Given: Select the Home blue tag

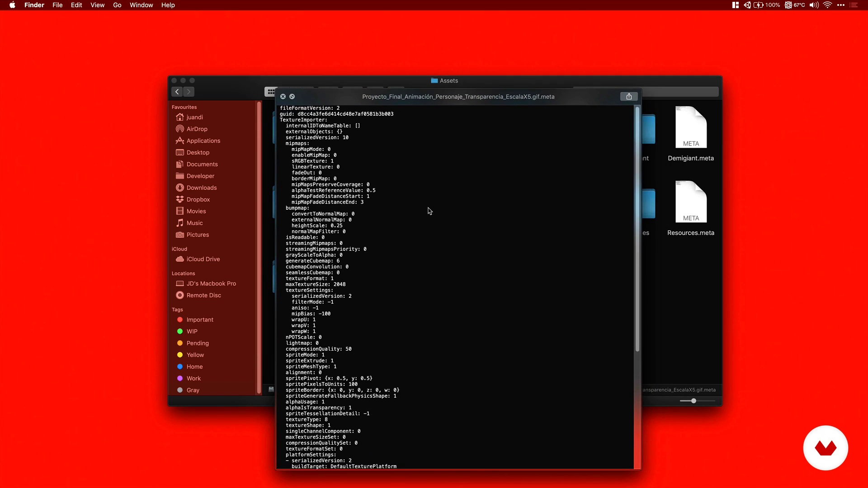Looking at the screenshot, I should [x=194, y=366].
